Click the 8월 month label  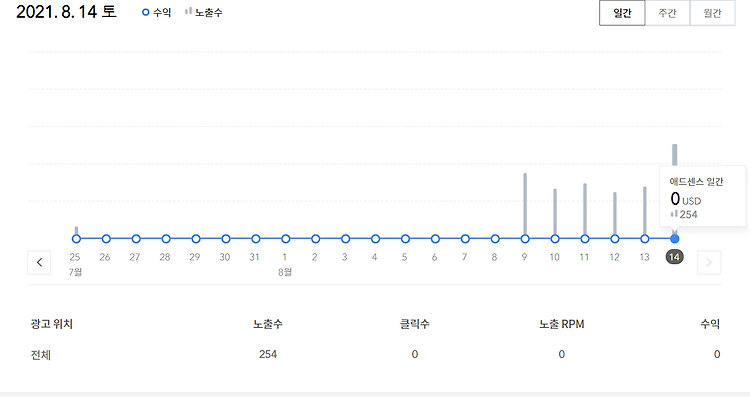coord(285,272)
